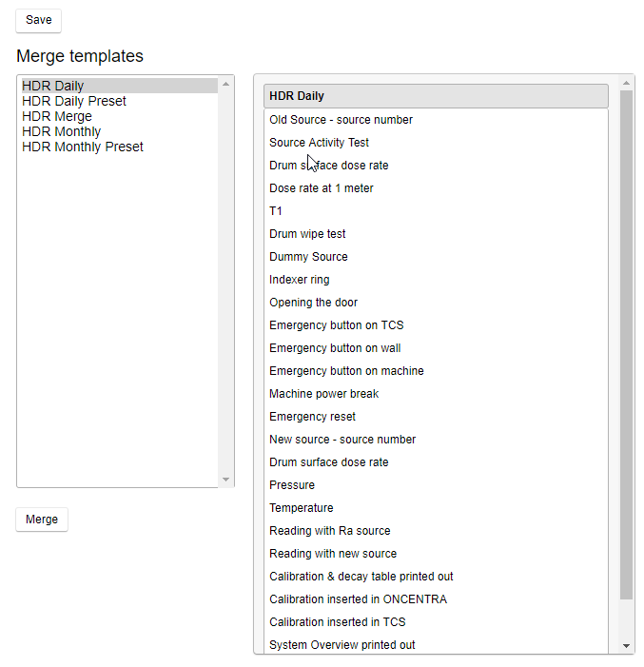The height and width of the screenshot is (667, 644).
Task: Select Emergency button on TCS item
Action: (x=436, y=325)
